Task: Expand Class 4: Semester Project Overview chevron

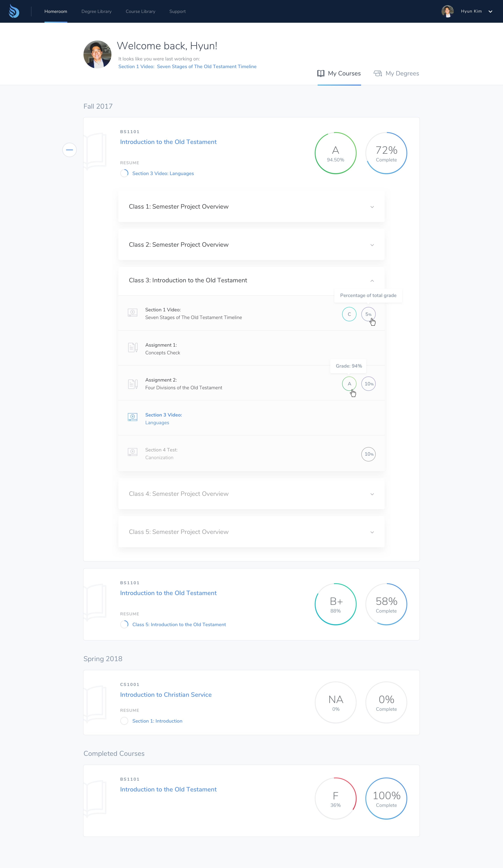Action: pos(372,494)
